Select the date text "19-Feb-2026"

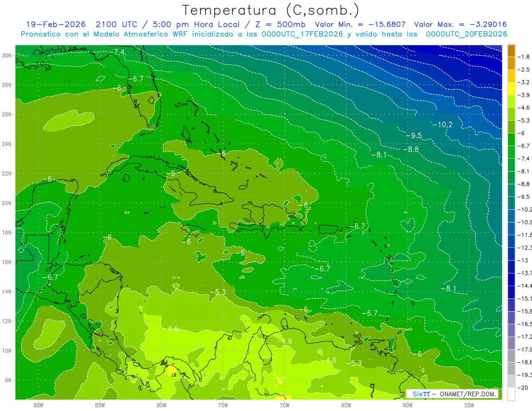click(x=56, y=24)
